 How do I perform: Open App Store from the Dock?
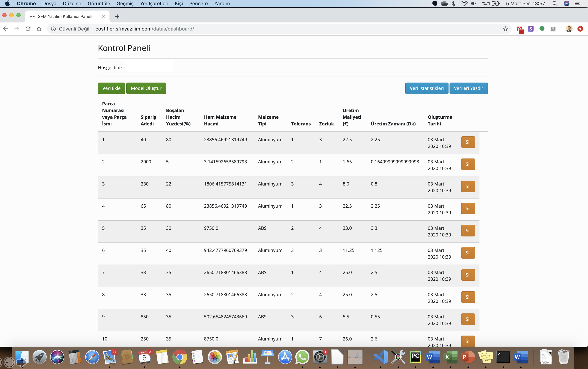[x=285, y=357]
